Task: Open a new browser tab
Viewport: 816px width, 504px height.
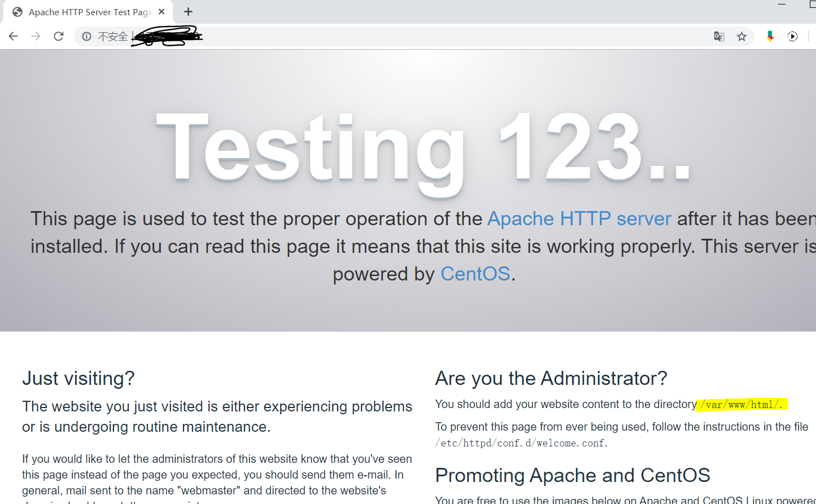Action: click(189, 12)
